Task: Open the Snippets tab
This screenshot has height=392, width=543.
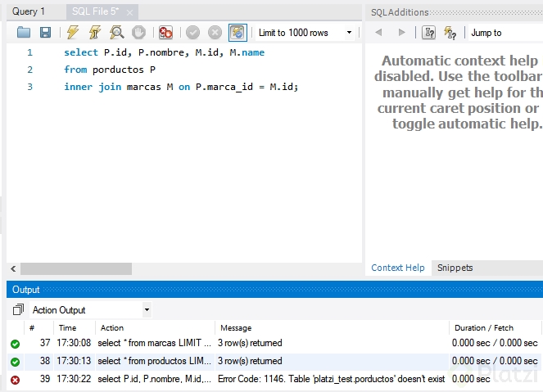Action: point(455,268)
